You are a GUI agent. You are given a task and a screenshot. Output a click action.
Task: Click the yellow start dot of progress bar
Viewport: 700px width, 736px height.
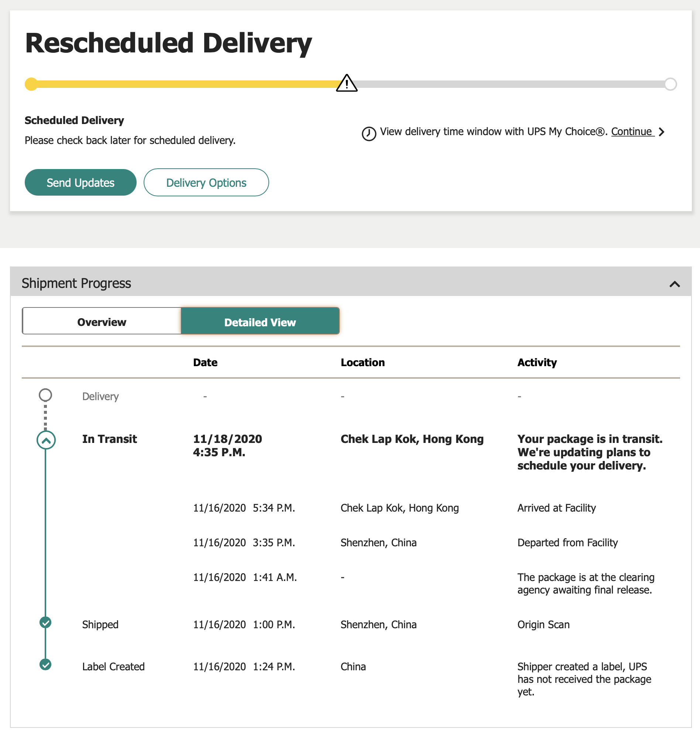(31, 84)
